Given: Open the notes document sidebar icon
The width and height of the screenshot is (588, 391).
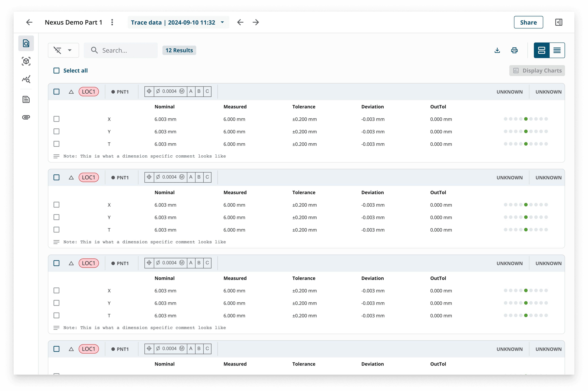Looking at the screenshot, I should pos(26,99).
